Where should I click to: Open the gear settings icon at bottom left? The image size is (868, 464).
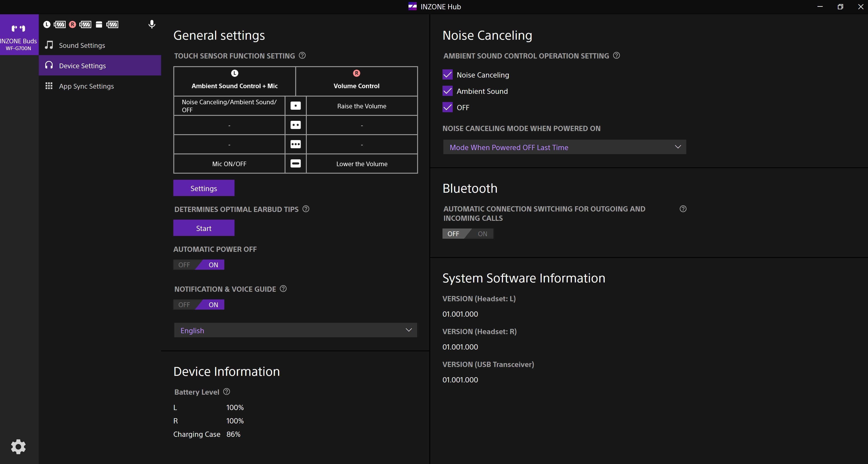click(x=18, y=447)
